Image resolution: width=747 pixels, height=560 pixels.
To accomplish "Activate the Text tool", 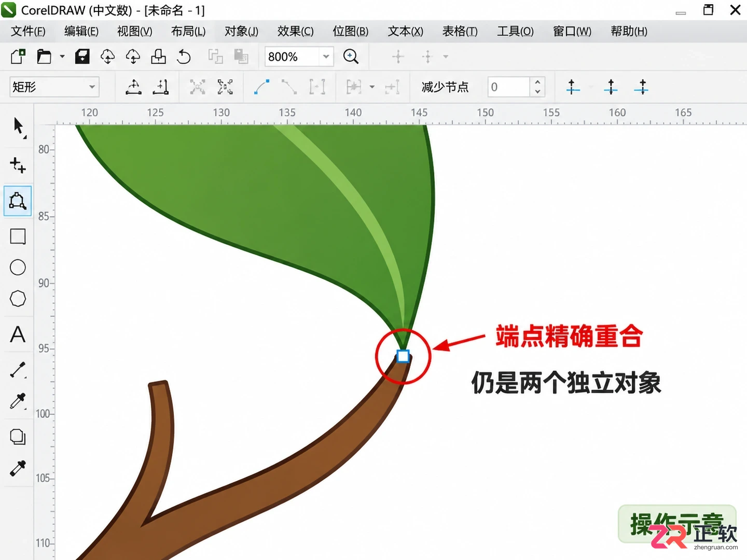I will pos(18,334).
